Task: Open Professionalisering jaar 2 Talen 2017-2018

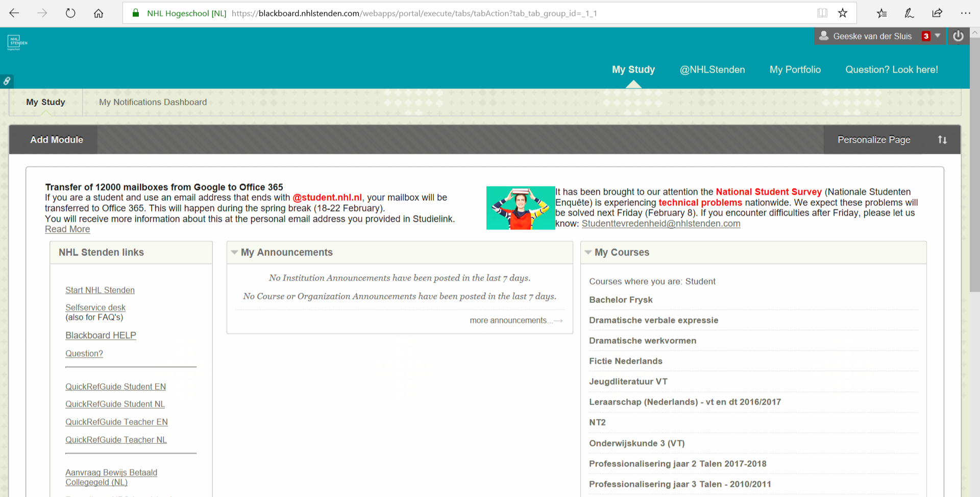Action: click(x=678, y=464)
